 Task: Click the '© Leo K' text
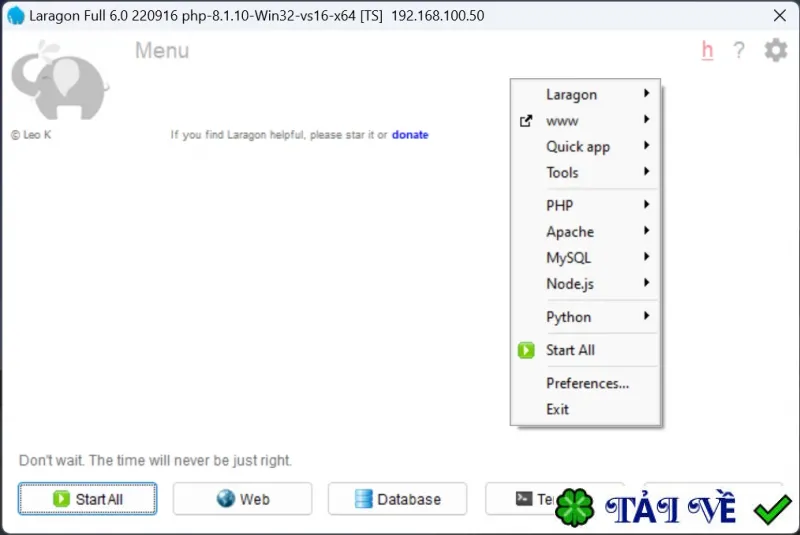click(x=31, y=135)
